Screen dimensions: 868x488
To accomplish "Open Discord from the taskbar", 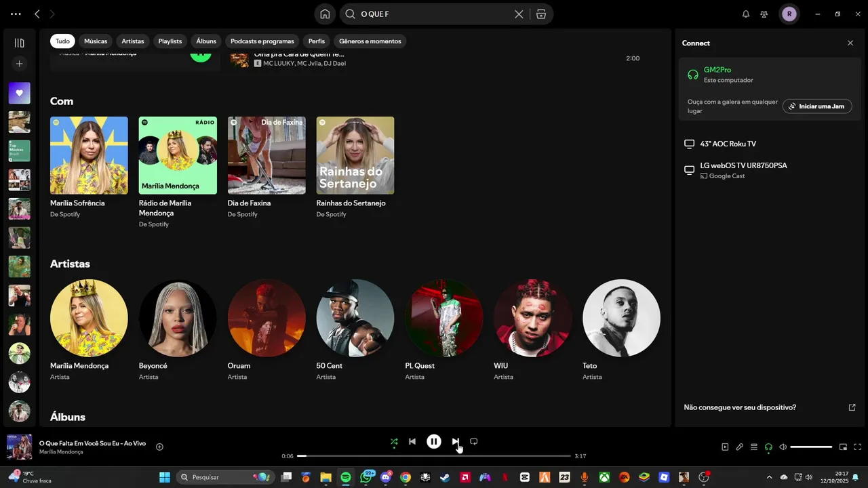I will click(x=386, y=477).
